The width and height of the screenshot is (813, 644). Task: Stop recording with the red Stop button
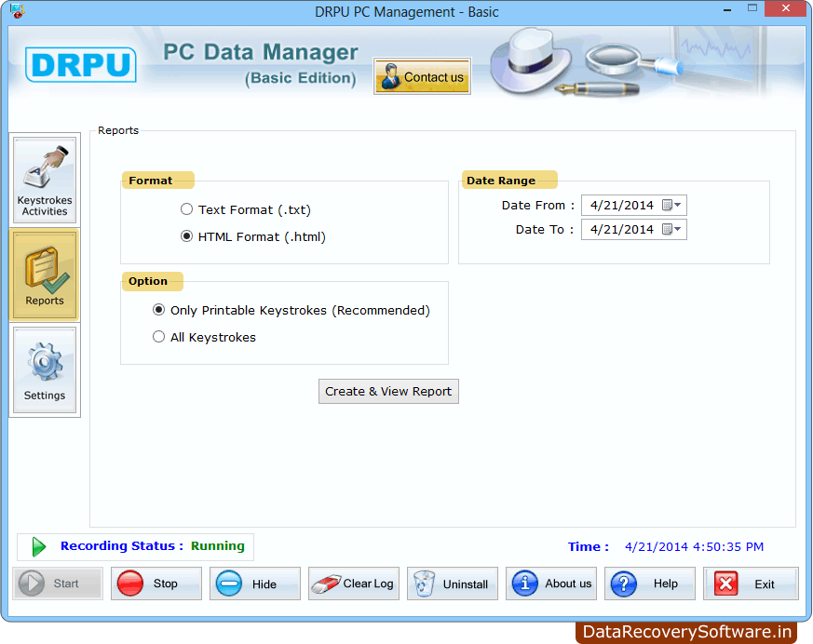(156, 584)
